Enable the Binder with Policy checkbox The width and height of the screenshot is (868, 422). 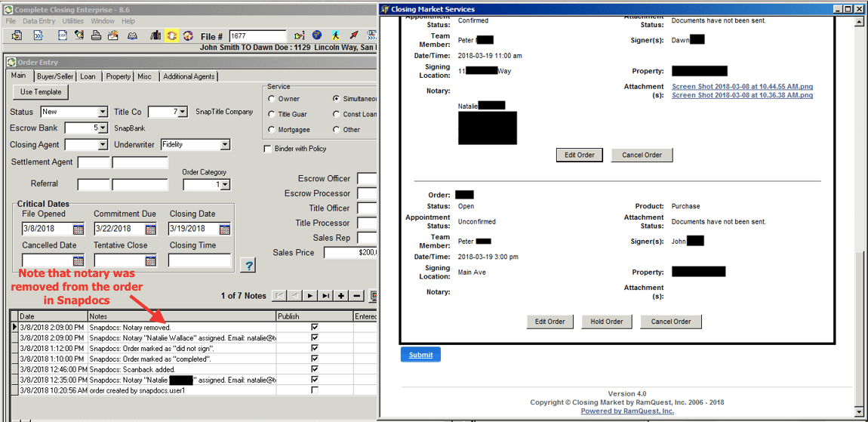269,149
